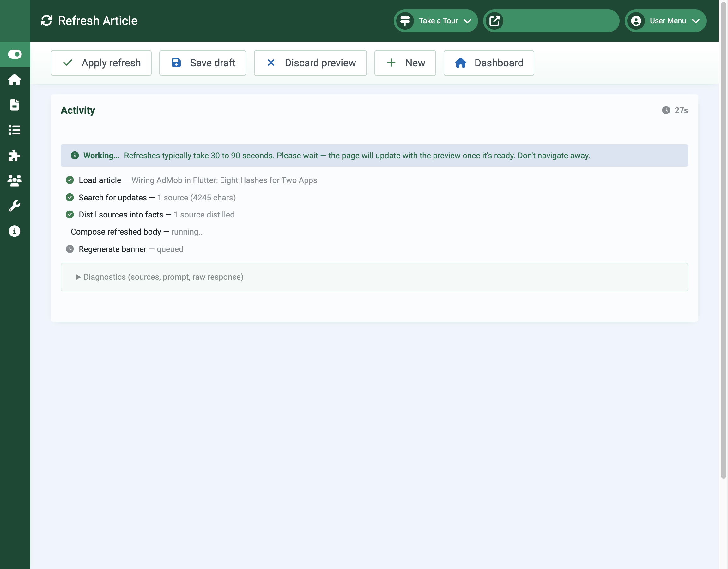This screenshot has width=728, height=569.
Task: Click the '1 source (4245 chars)' text
Action: pos(196,198)
